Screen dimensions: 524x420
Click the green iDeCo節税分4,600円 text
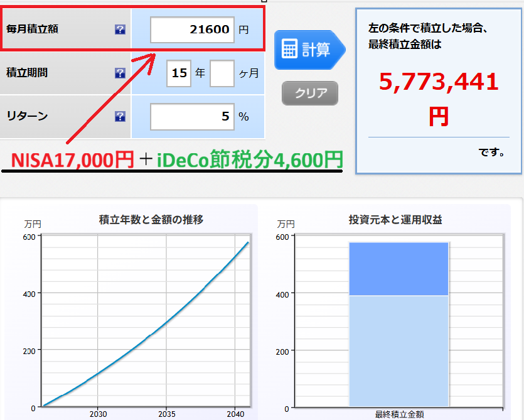(250, 160)
